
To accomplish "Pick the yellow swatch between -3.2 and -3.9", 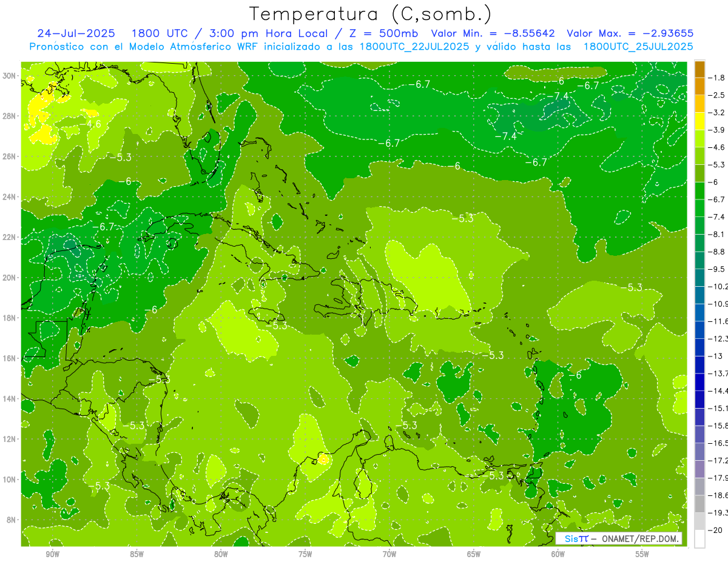I will (x=699, y=121).
